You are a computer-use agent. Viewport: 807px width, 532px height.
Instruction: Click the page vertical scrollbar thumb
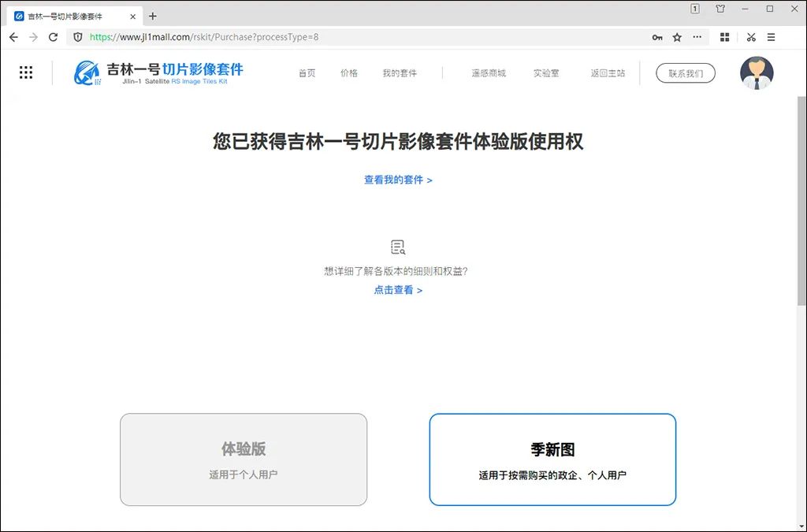[801, 201]
